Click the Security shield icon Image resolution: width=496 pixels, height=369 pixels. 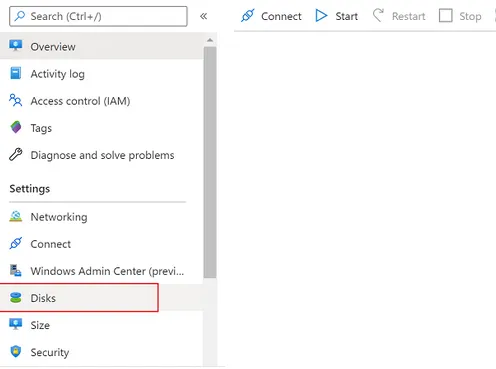pos(16,351)
